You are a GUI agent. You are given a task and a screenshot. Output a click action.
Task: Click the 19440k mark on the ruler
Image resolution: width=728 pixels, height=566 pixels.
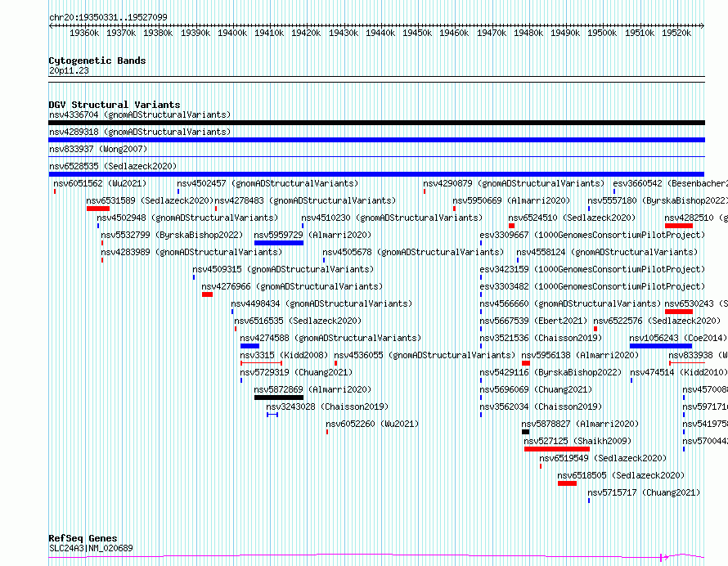coord(380,33)
